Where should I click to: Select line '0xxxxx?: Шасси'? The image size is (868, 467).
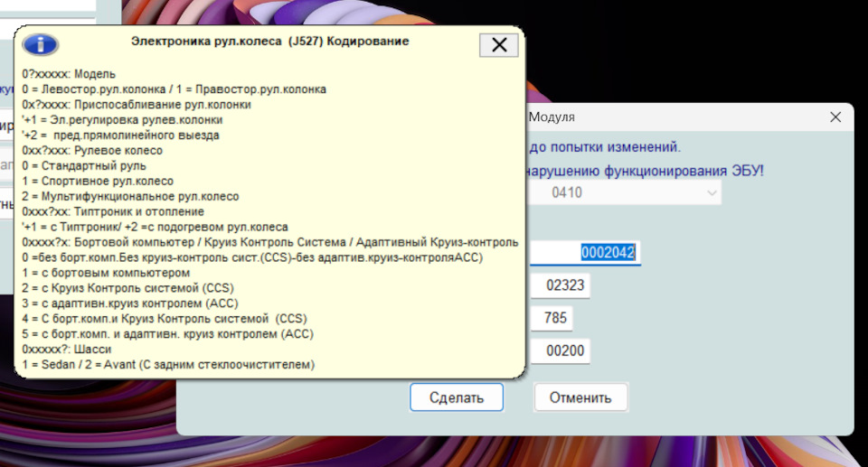(x=66, y=350)
